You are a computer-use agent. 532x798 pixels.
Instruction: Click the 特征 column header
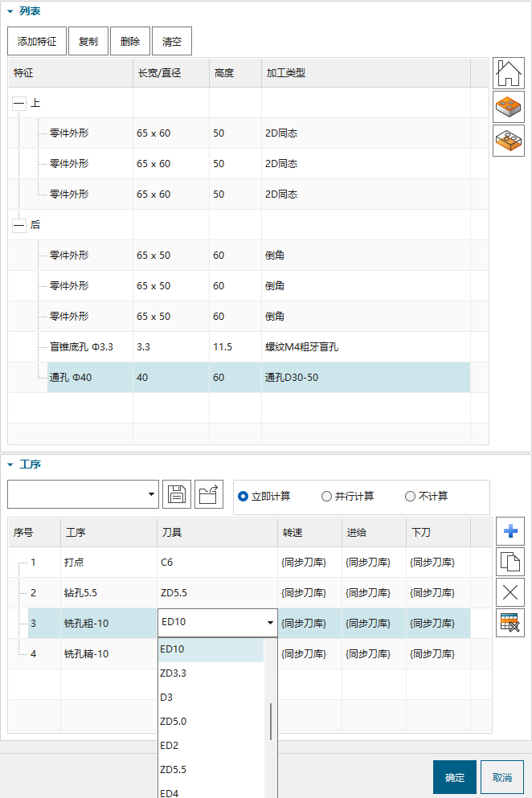tap(71, 73)
